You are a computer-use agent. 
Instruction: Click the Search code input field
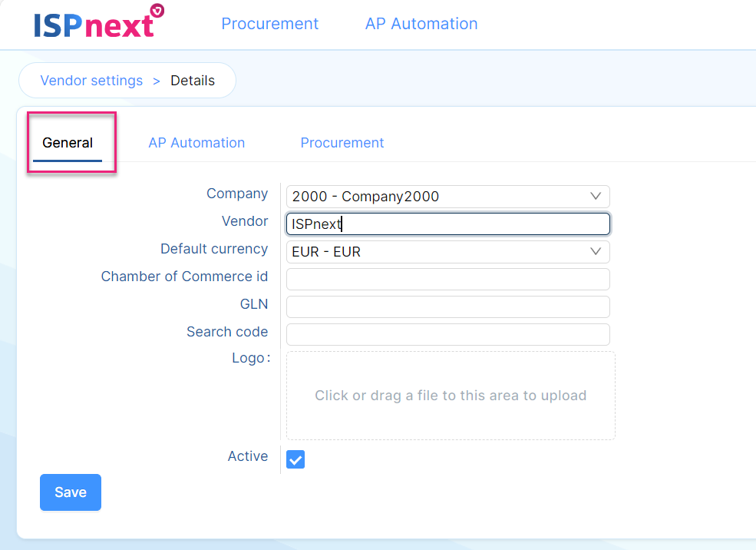tap(448, 334)
